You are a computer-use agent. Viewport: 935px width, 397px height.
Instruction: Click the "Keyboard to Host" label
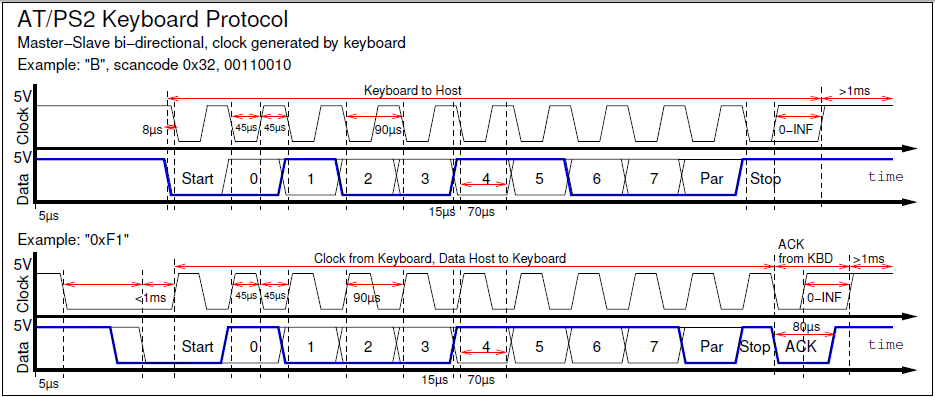tap(413, 91)
